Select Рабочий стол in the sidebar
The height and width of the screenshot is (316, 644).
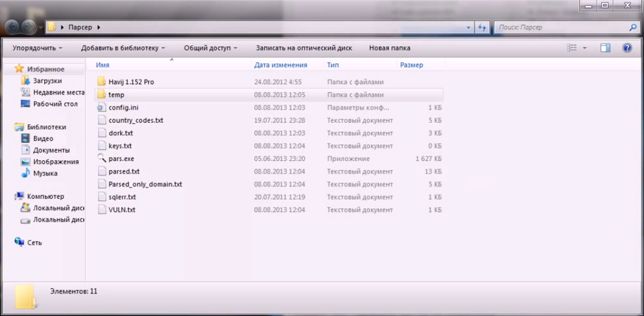point(55,104)
